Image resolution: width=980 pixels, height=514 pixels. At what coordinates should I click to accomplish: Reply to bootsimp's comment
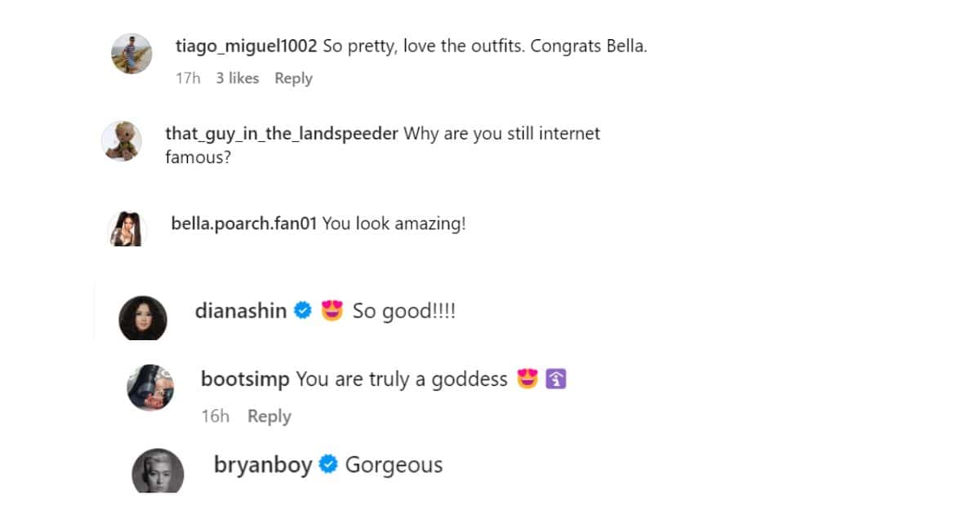(269, 416)
